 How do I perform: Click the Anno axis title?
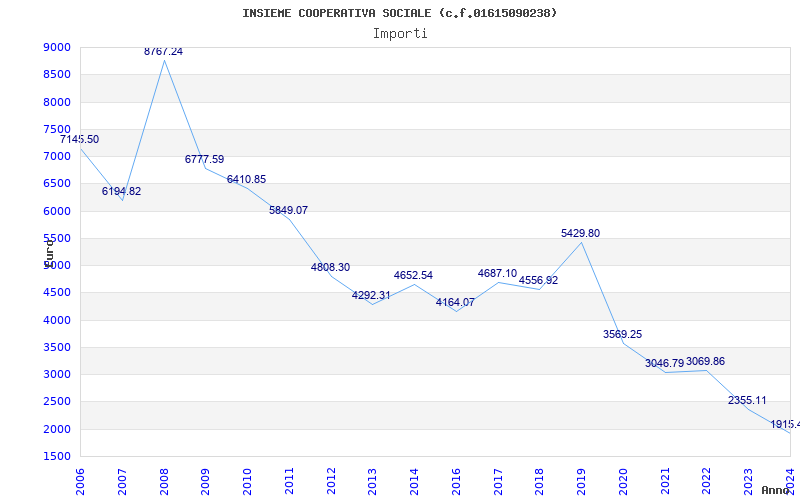[x=775, y=490]
